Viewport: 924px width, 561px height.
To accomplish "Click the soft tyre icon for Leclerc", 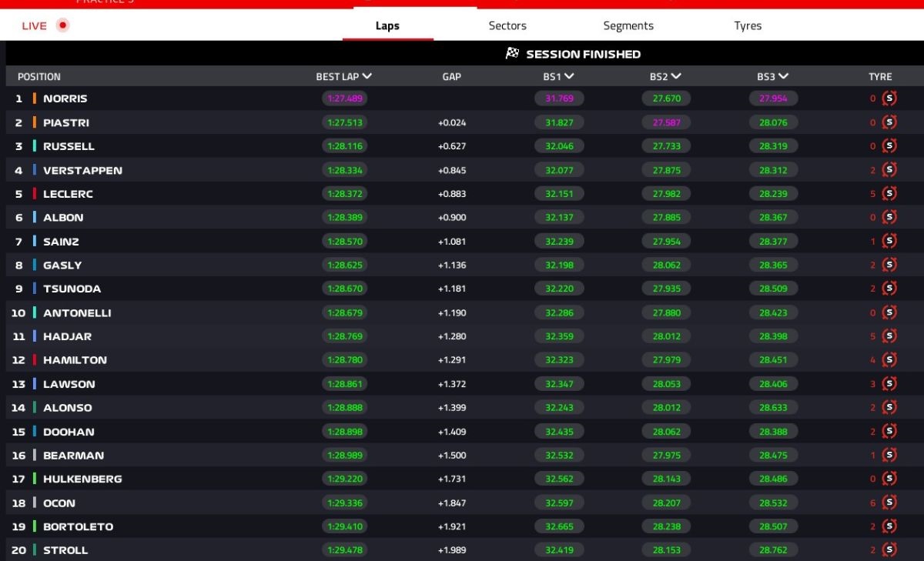I will pyautogui.click(x=889, y=194).
